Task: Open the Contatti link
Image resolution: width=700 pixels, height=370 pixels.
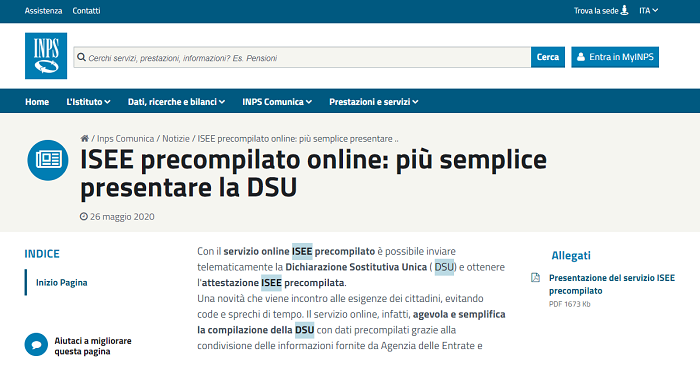Action: (x=86, y=11)
